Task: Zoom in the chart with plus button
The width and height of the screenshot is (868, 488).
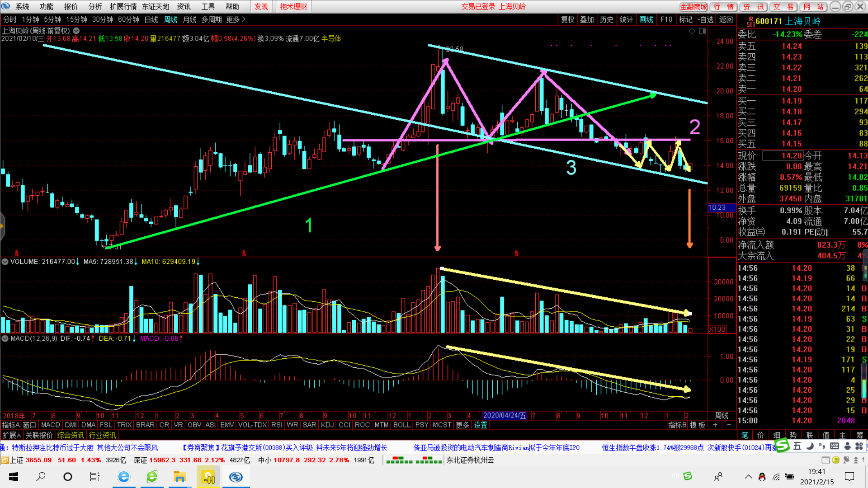Action: [x=715, y=425]
